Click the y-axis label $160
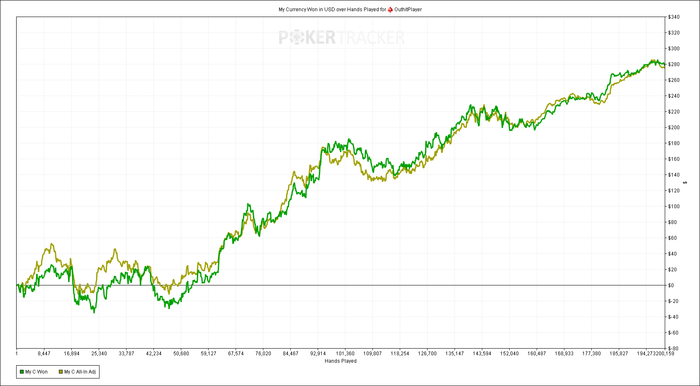 click(674, 159)
